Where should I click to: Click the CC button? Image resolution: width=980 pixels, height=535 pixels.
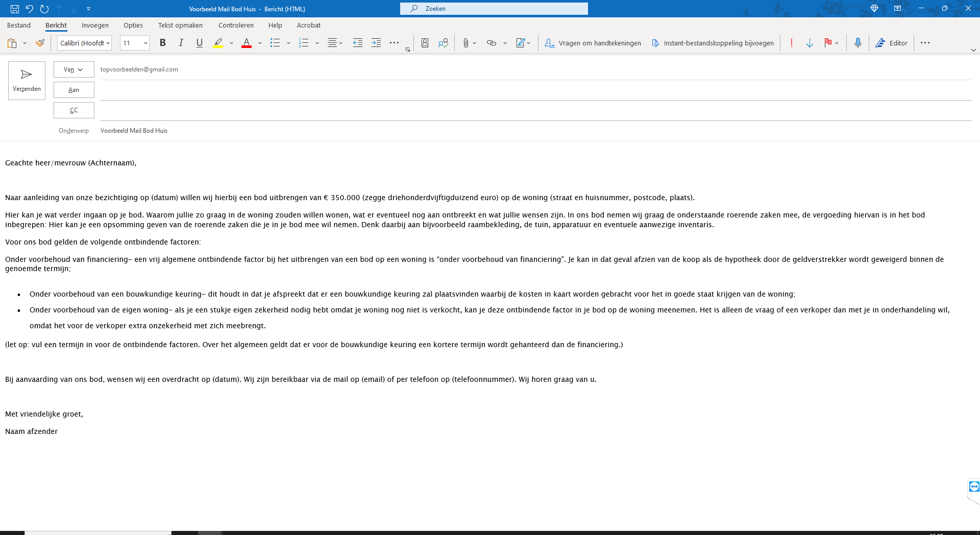73,110
